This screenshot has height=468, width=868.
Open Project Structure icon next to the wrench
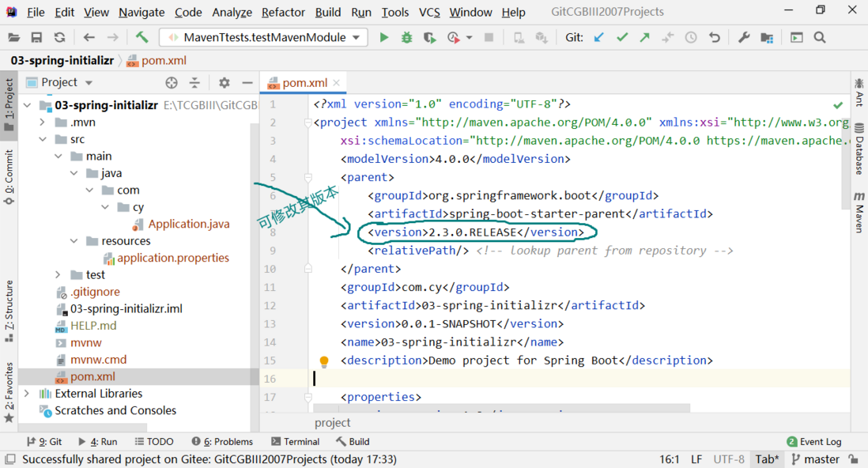(767, 38)
